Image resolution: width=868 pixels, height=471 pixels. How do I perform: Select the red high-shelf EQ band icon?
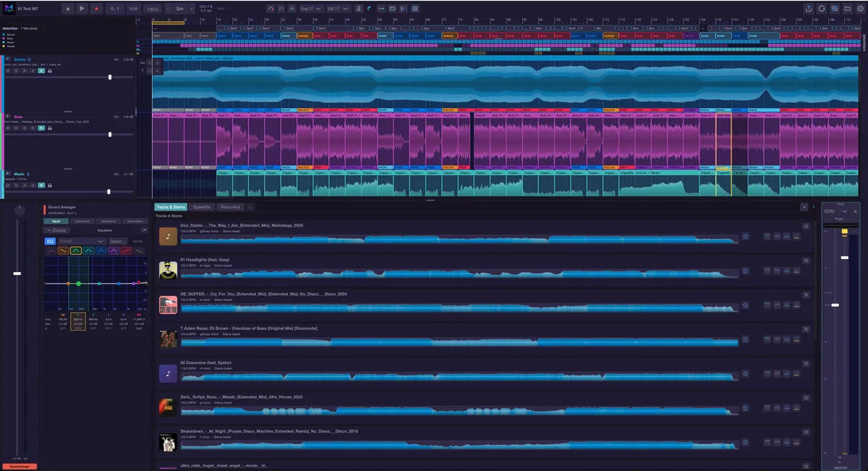(x=127, y=250)
